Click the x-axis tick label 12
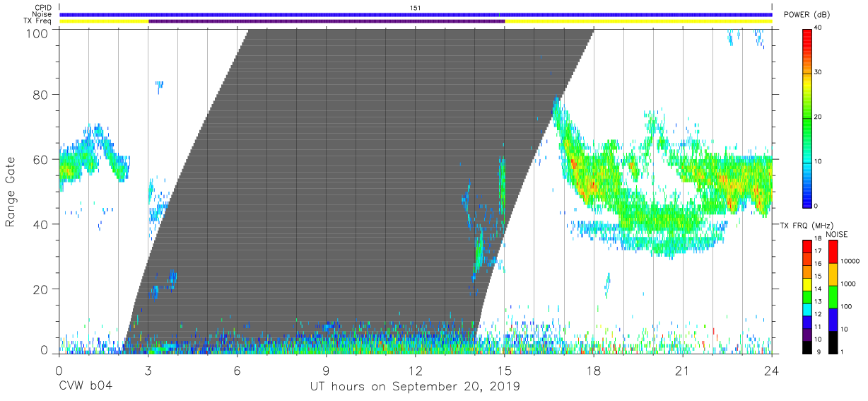This screenshot has width=868, height=401. (415, 370)
